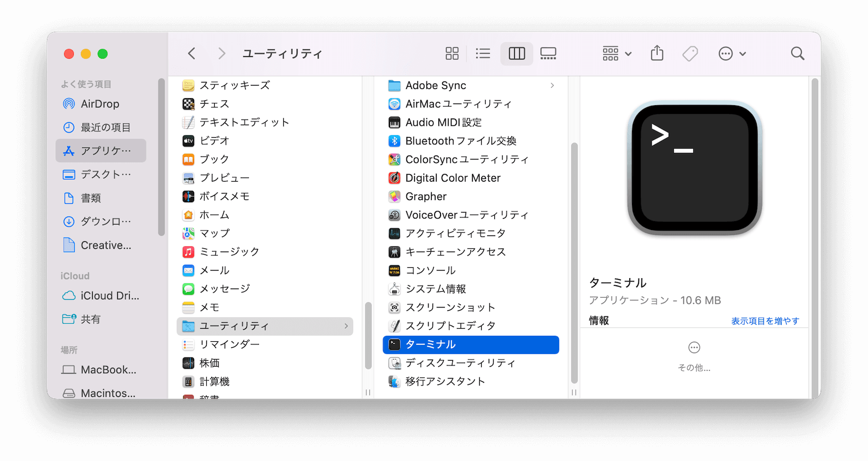Open Creative... folder in the sidebar
Screen dimensions: 868x461
coord(101,245)
